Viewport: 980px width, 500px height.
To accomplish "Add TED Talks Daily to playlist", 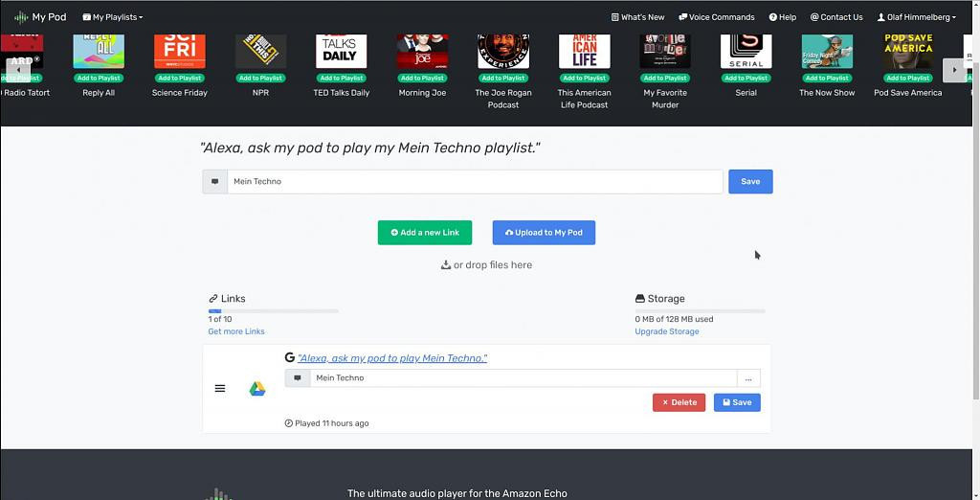I will 342,79.
